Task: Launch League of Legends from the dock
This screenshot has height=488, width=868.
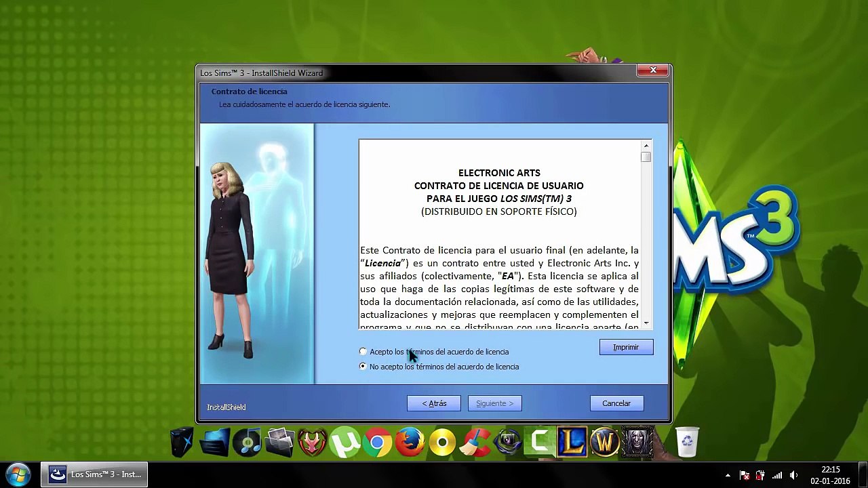Action: click(x=572, y=443)
